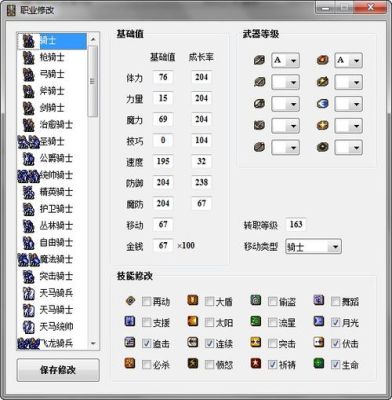Click the 流星 skill icon
Image resolution: width=392 pixels, height=400 pixels.
(x=256, y=321)
